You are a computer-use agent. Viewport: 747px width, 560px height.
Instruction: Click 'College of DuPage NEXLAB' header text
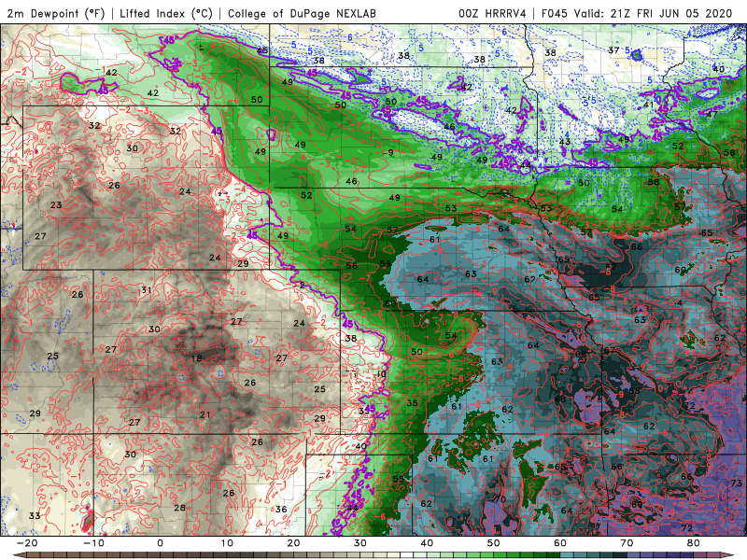pyautogui.click(x=302, y=13)
